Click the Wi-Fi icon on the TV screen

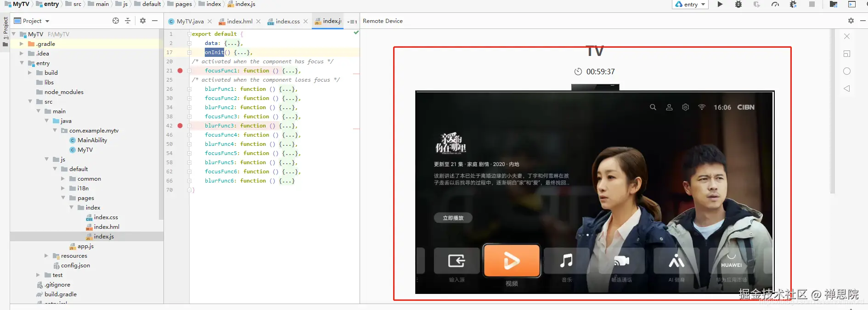pyautogui.click(x=702, y=107)
